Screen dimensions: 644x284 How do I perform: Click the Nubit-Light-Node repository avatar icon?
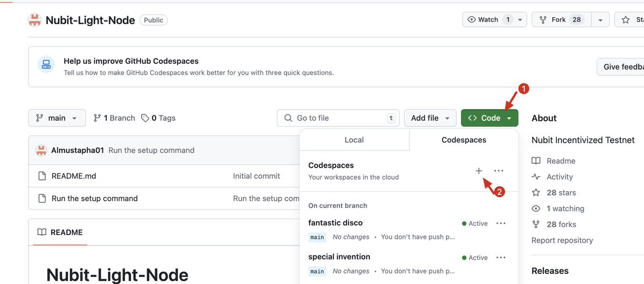[x=35, y=20]
